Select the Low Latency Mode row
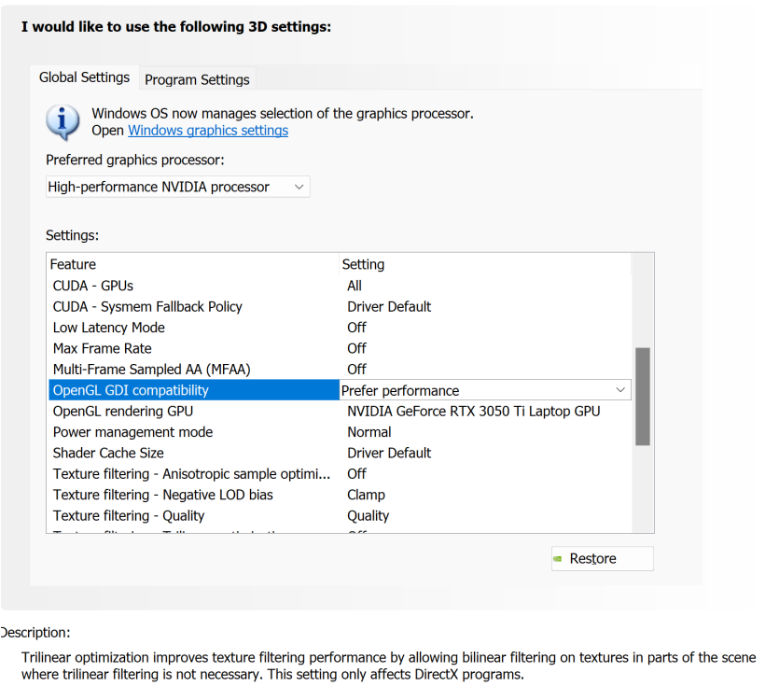Viewport: 779px width, 700px height. coord(109,328)
